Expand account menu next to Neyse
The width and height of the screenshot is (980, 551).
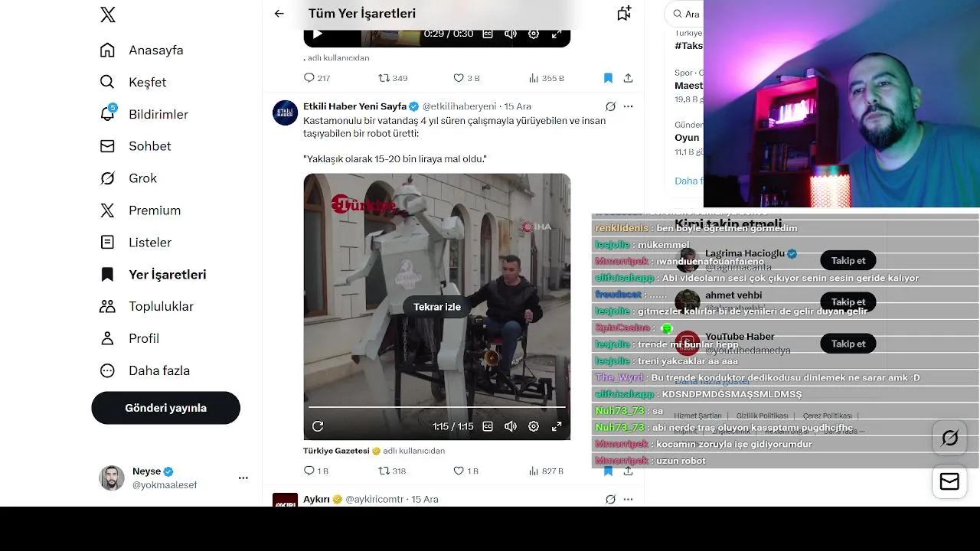pos(243,478)
